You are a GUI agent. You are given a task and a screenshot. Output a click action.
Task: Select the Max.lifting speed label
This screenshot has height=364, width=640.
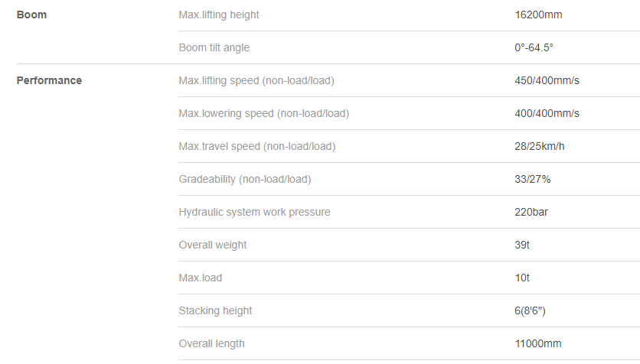pyautogui.click(x=256, y=80)
